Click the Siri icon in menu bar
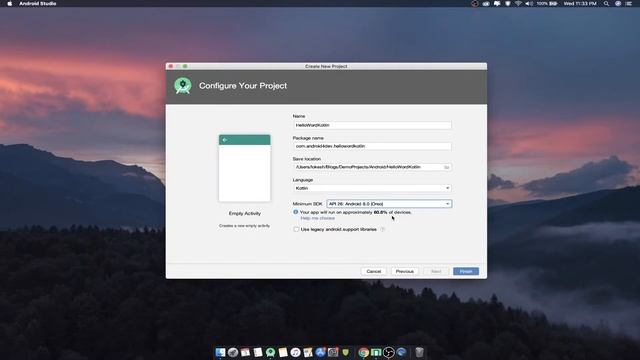Screen dimensions: 640x360 click(618, 3)
